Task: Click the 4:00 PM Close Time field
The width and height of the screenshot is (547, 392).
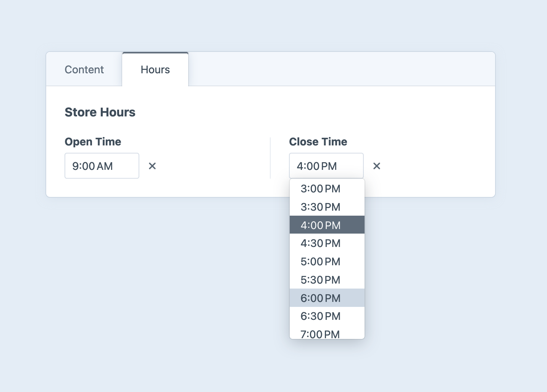Action: coord(326,166)
